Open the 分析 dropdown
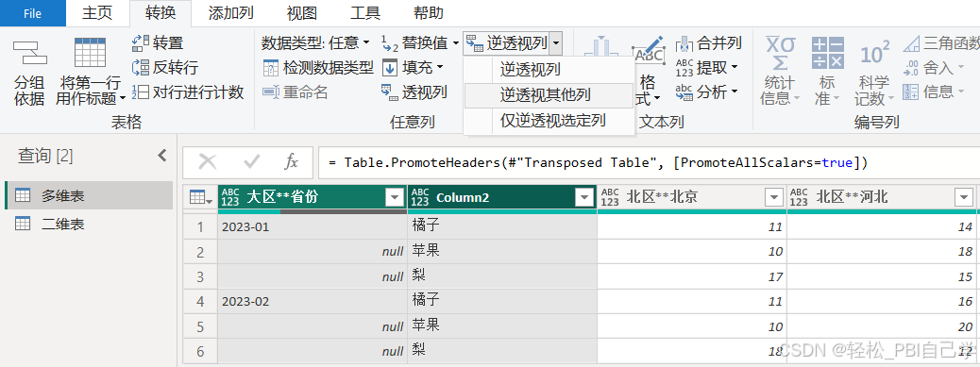Viewport: 980px width, 367px height. pos(707,92)
